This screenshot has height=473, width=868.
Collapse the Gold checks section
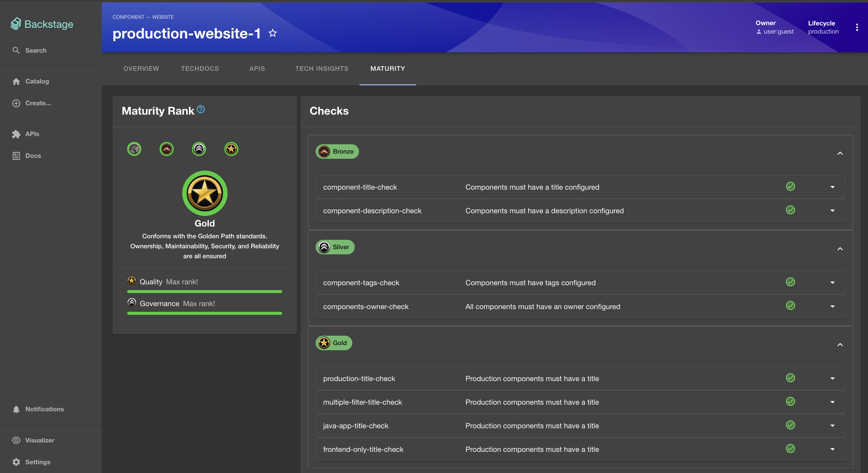tap(840, 344)
